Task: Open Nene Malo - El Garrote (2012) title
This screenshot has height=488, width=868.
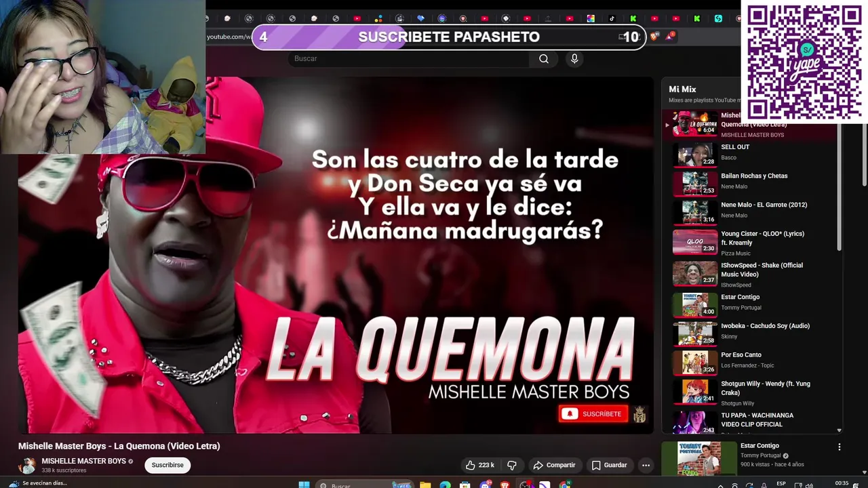Action: pos(764,205)
